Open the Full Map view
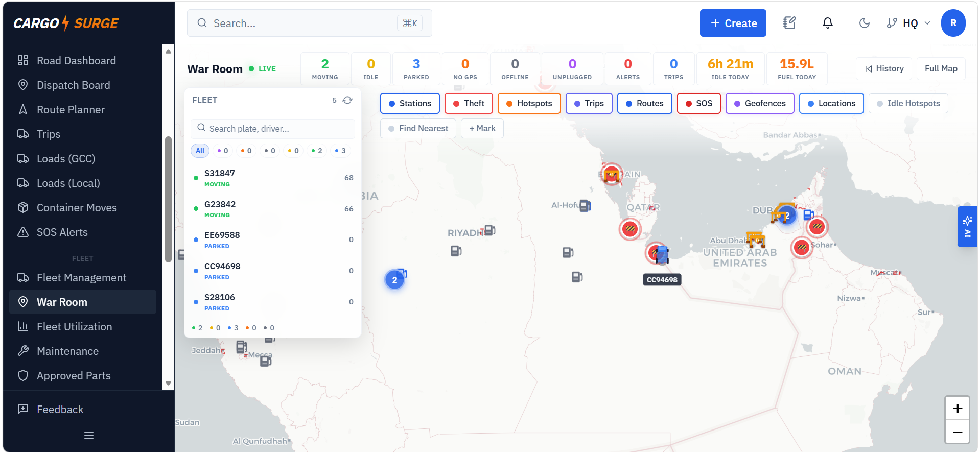The height and width of the screenshot is (454, 980). (941, 68)
